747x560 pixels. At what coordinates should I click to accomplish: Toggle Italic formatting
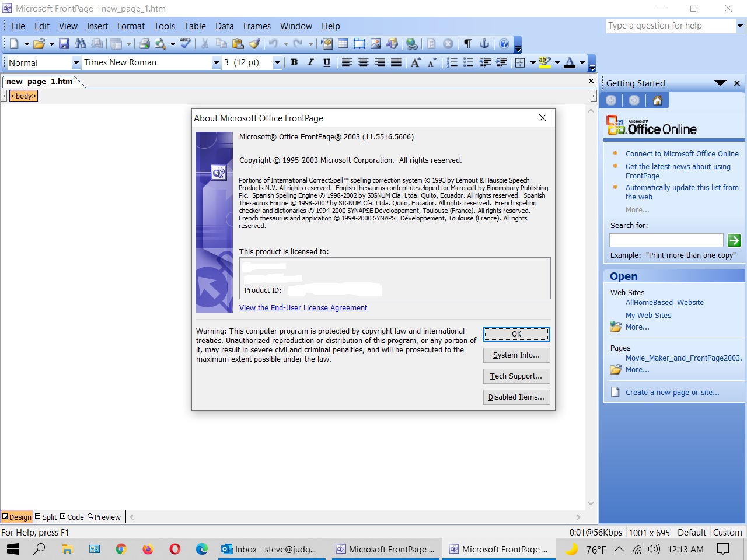(310, 62)
